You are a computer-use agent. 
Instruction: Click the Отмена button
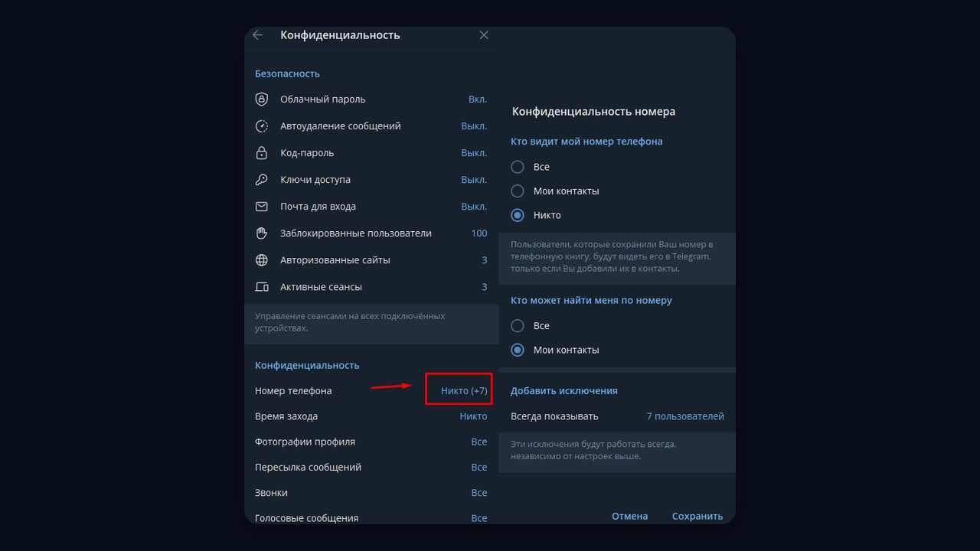(629, 517)
